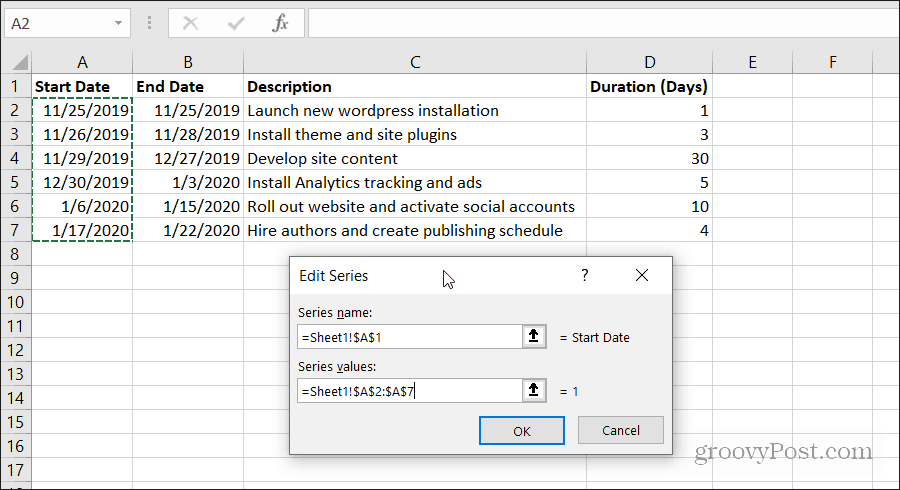Click into the formula bar input area
The image size is (900, 490).
click(603, 24)
